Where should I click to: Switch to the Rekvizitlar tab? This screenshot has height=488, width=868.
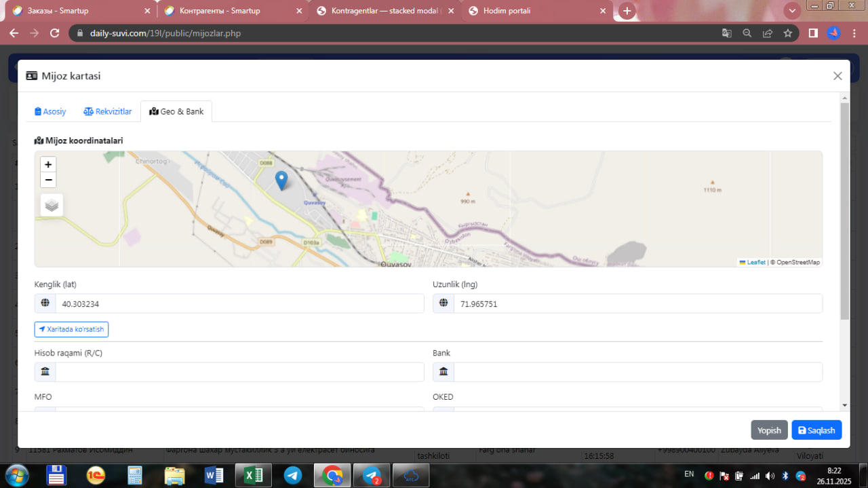(108, 111)
